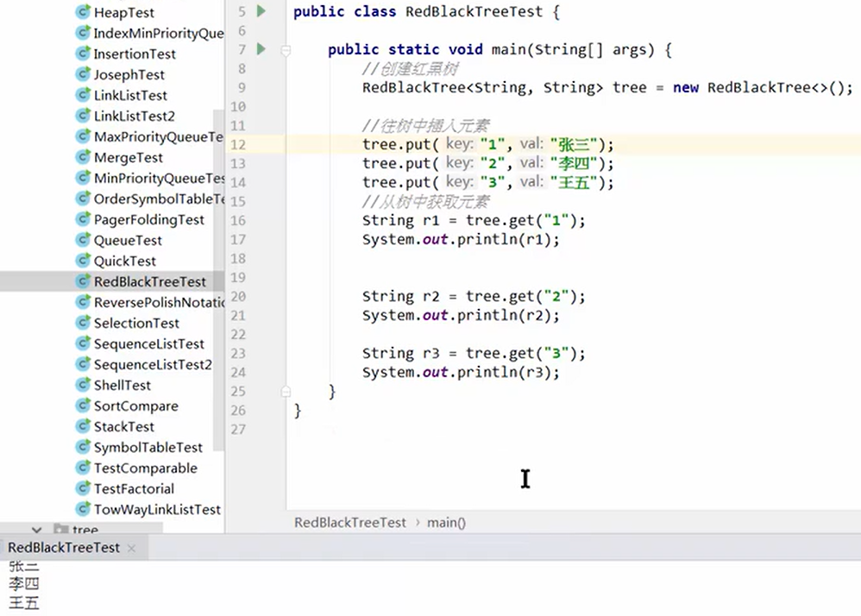Screen dimensions: 861x616
Task: Click 'System.out.println(r2)' line
Action: point(461,316)
